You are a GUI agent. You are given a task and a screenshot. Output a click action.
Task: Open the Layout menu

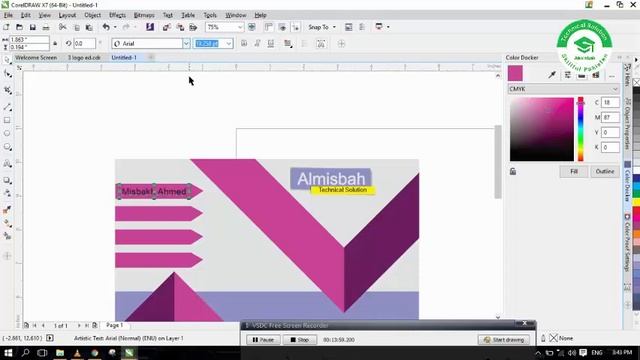point(67,15)
